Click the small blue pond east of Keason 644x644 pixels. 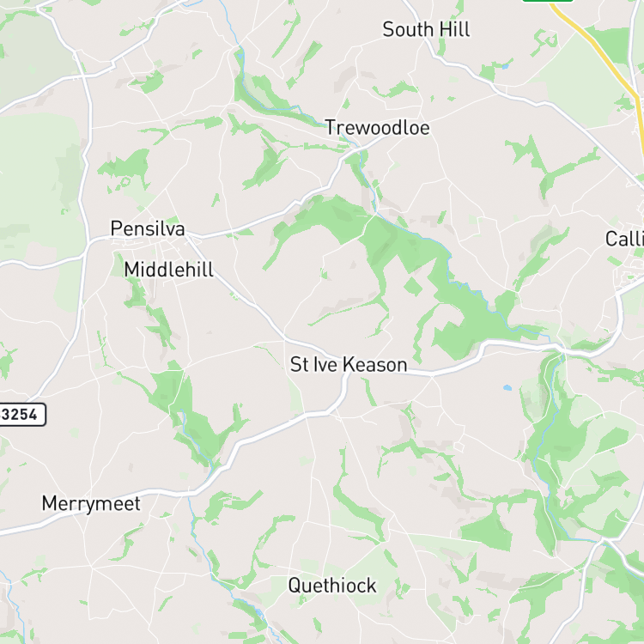[x=507, y=387]
